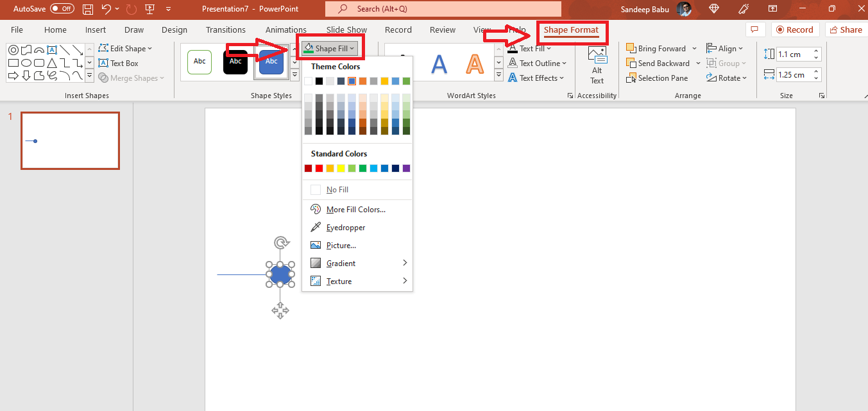This screenshot has height=411, width=868.
Task: Switch to the Insert tab
Action: click(x=96, y=29)
